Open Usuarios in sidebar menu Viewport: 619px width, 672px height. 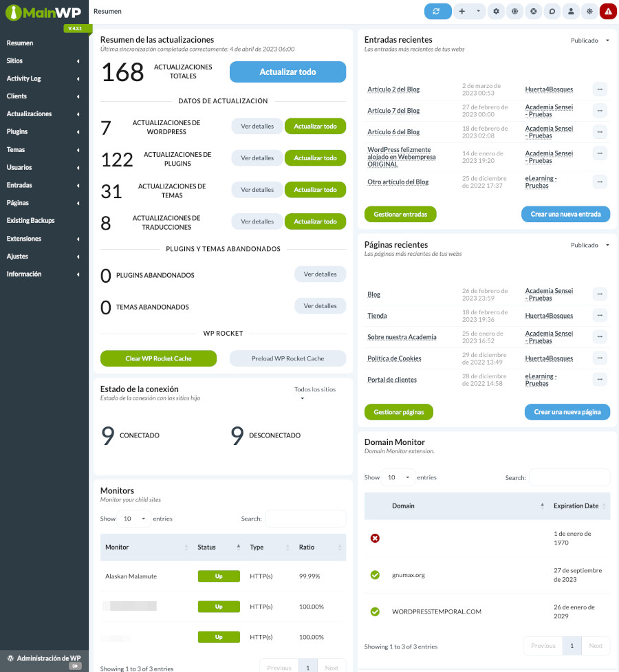click(x=19, y=168)
